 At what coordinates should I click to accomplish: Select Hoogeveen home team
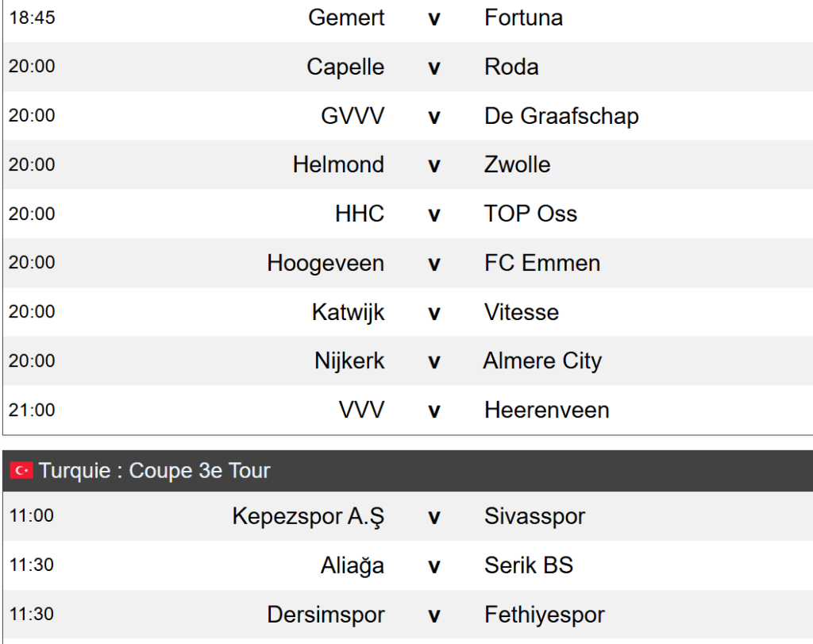click(326, 263)
